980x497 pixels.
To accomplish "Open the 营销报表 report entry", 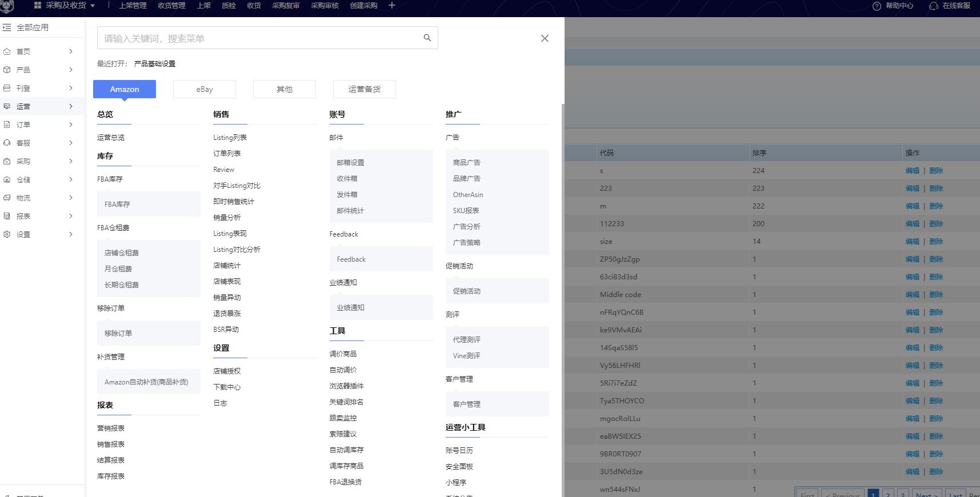I will coord(111,428).
